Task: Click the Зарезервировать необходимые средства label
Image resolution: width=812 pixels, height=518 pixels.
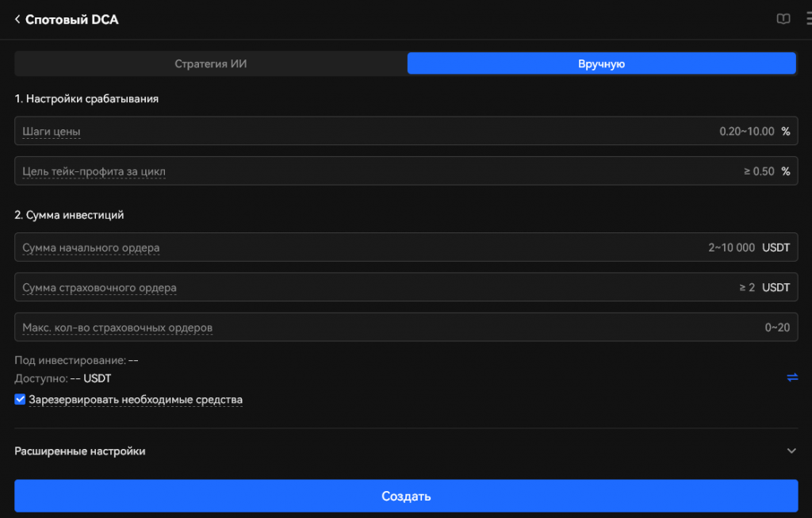Action: (136, 400)
